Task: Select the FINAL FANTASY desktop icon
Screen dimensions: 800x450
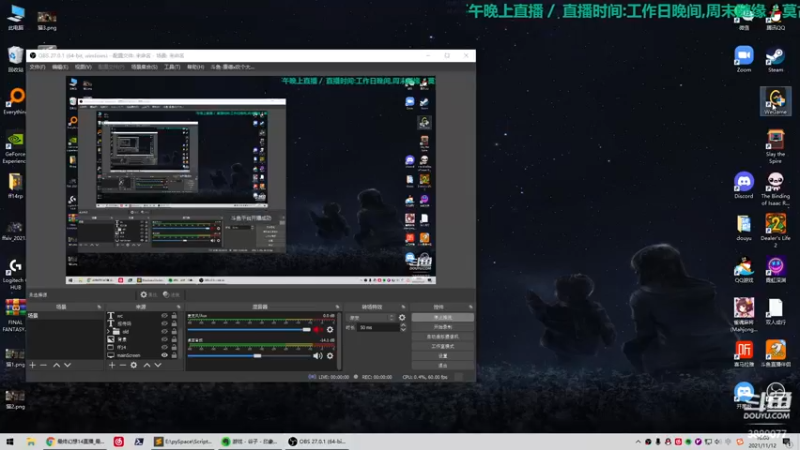Action: point(14,316)
